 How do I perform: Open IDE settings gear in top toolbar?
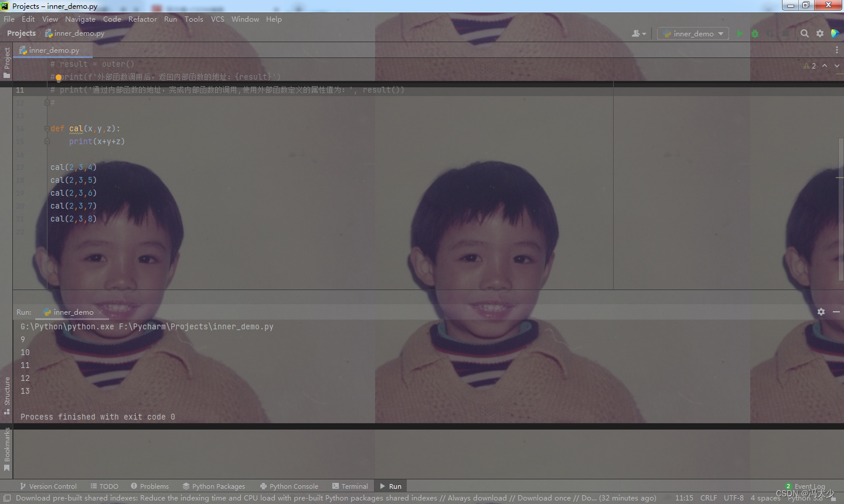coord(820,33)
